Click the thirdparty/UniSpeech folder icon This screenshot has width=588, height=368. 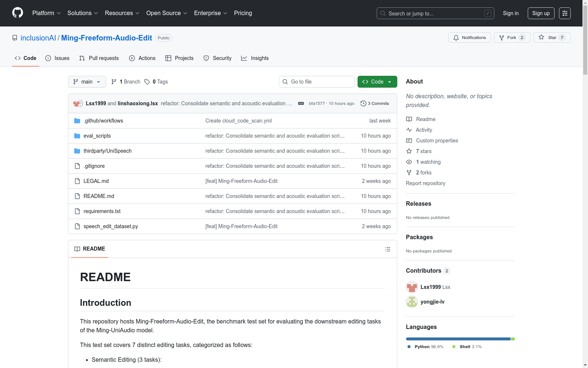(x=77, y=151)
